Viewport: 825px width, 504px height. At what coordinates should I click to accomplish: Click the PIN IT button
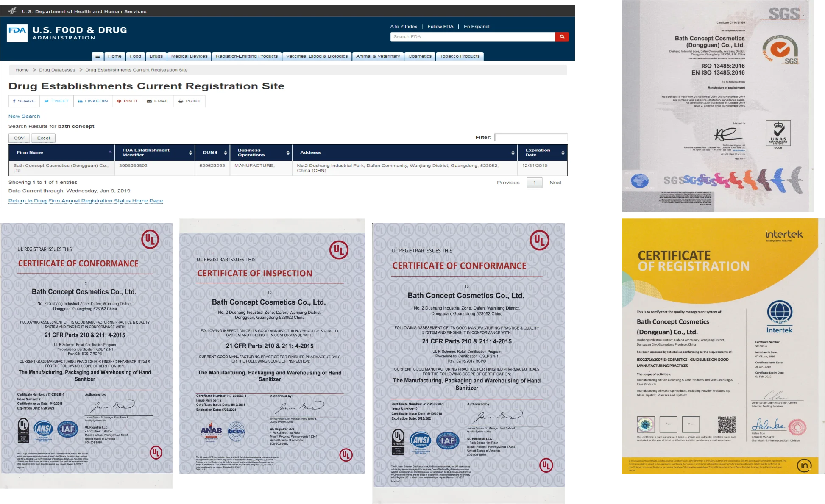127,101
